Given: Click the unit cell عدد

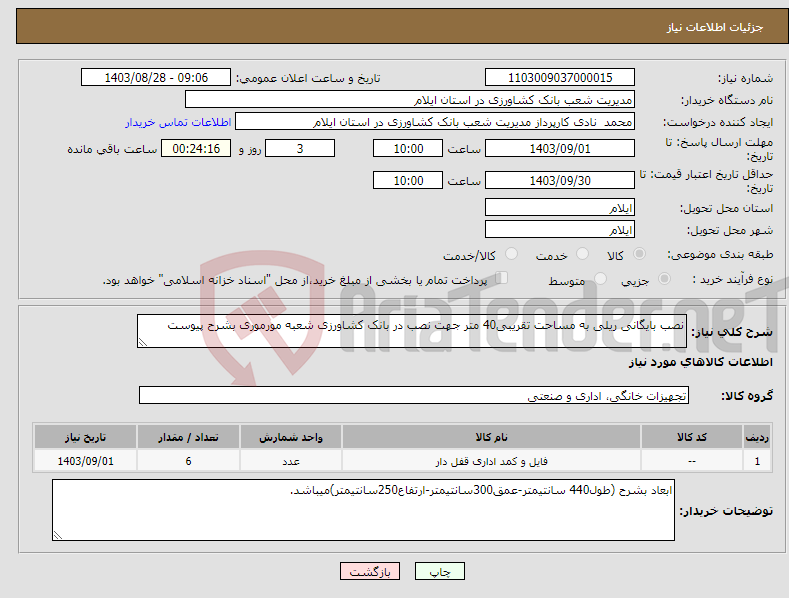Looking at the screenshot, I should [x=291, y=461].
